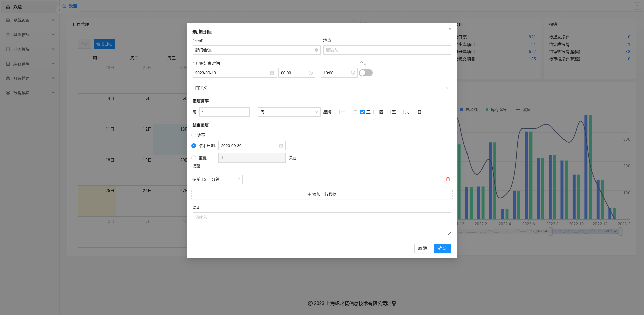Click the 说明 description textarea
Image resolution: width=644 pixels, height=315 pixels.
[x=322, y=224]
